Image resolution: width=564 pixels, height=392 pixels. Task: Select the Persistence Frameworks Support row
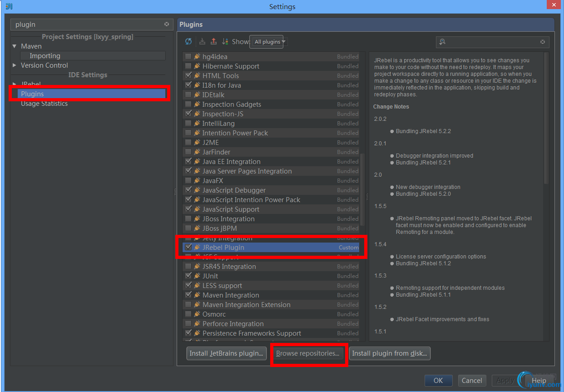(271, 333)
